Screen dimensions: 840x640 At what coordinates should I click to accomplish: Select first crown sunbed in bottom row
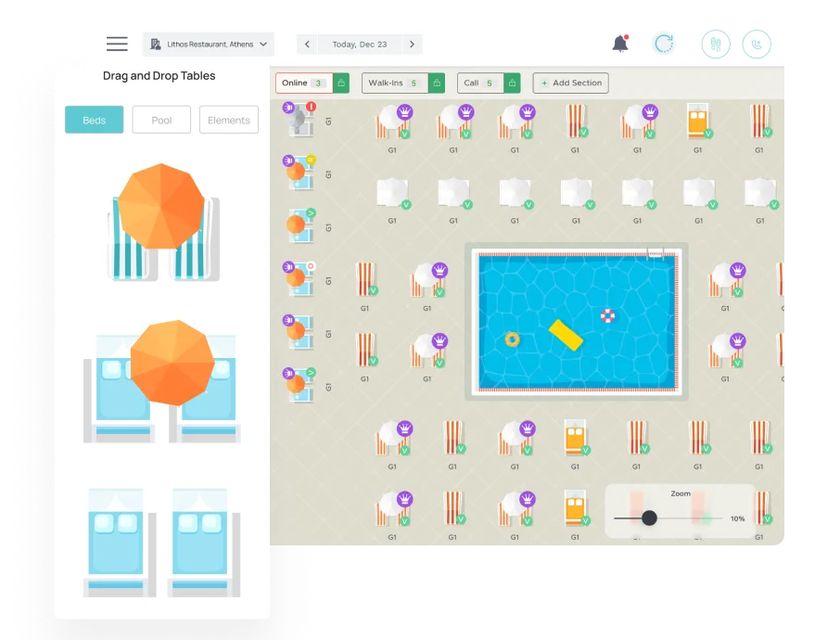pos(393,509)
